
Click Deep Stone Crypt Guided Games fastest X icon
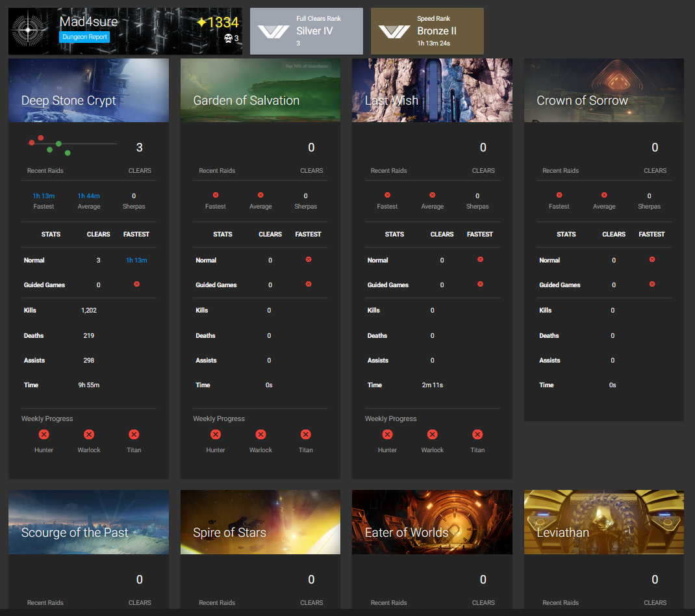point(136,284)
